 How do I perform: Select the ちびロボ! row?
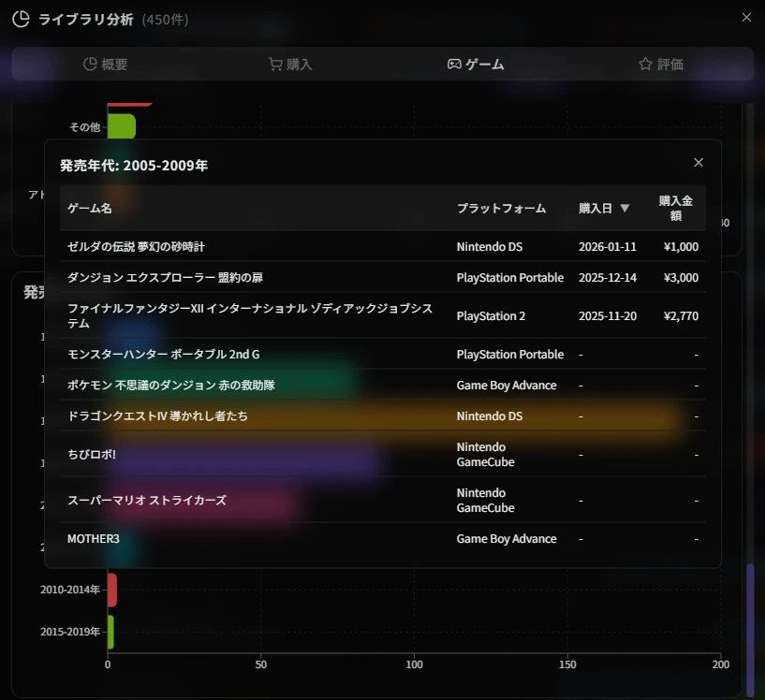[x=375, y=454]
